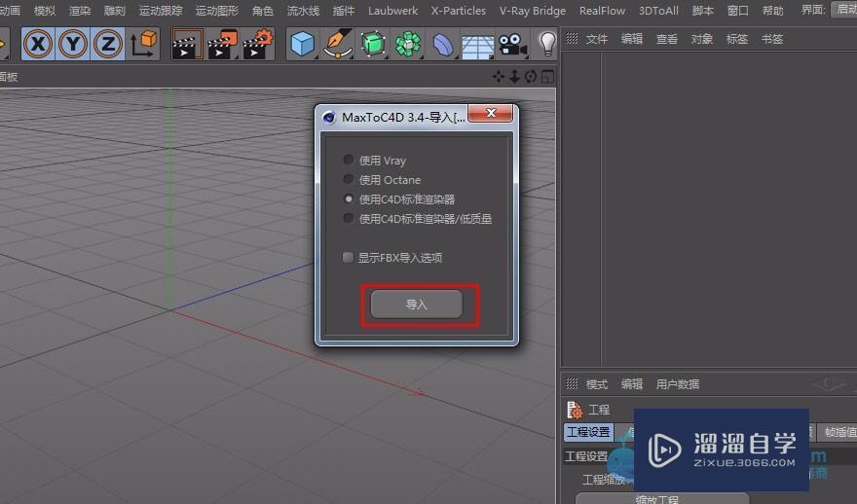Open render settings clapperboard with gear
This screenshot has height=504, width=857.
257,44
